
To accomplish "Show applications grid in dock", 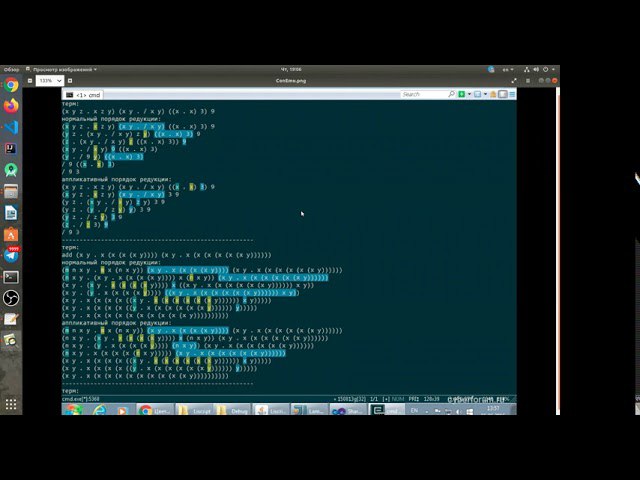I will point(11,404).
